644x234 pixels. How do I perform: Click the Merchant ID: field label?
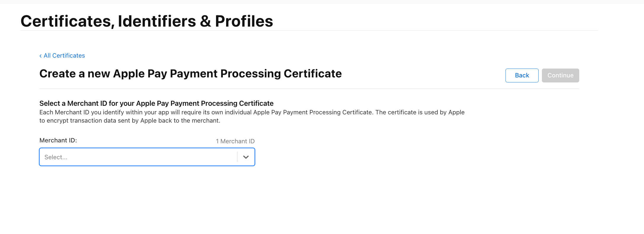58,140
